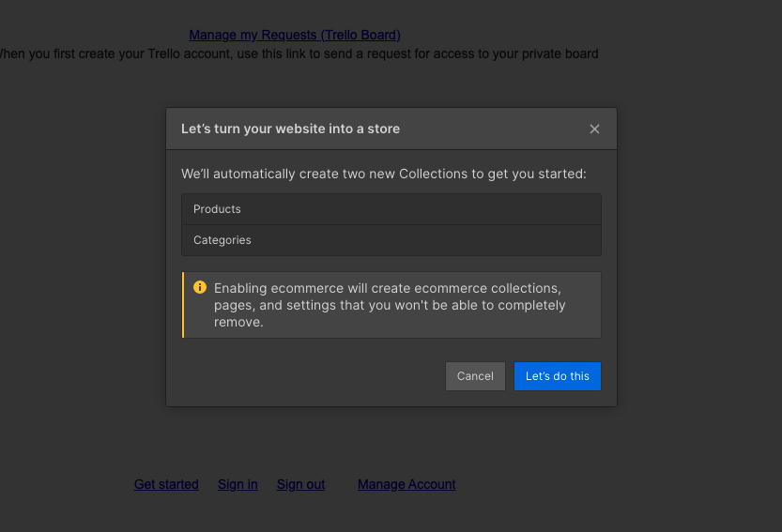The width and height of the screenshot is (782, 532).
Task: Open the Manage Account link
Action: [406, 484]
